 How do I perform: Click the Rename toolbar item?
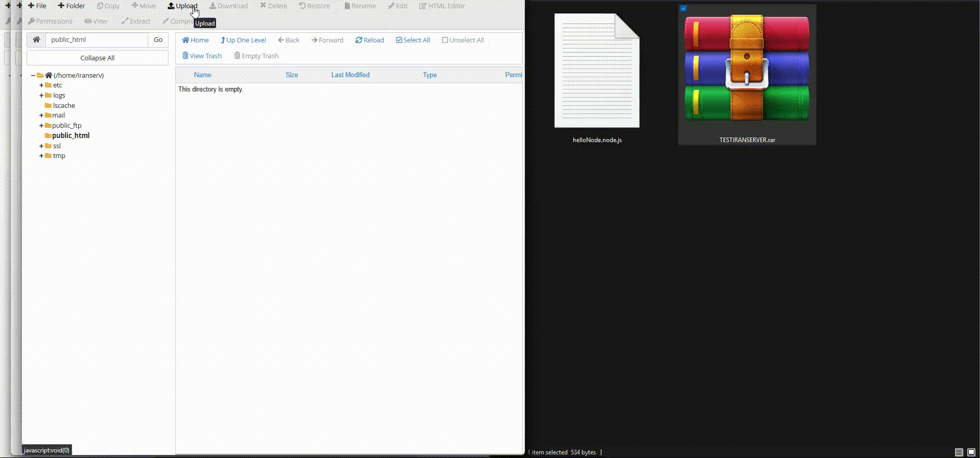click(x=360, y=6)
